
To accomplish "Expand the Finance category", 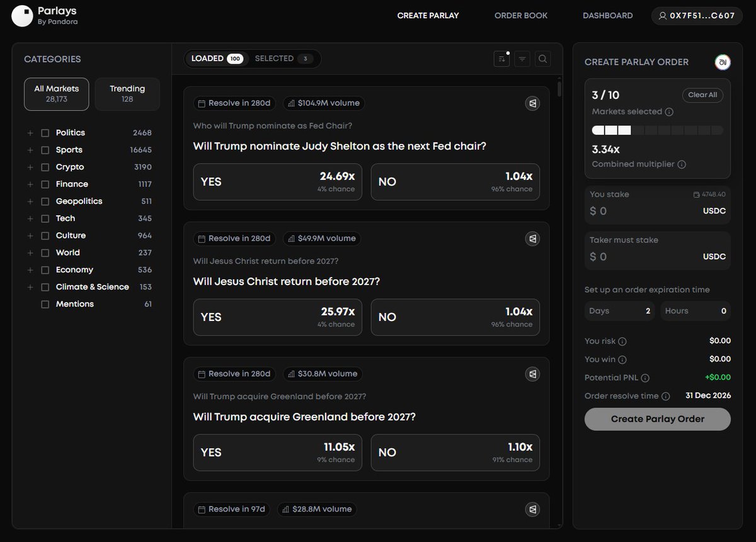I will point(30,184).
